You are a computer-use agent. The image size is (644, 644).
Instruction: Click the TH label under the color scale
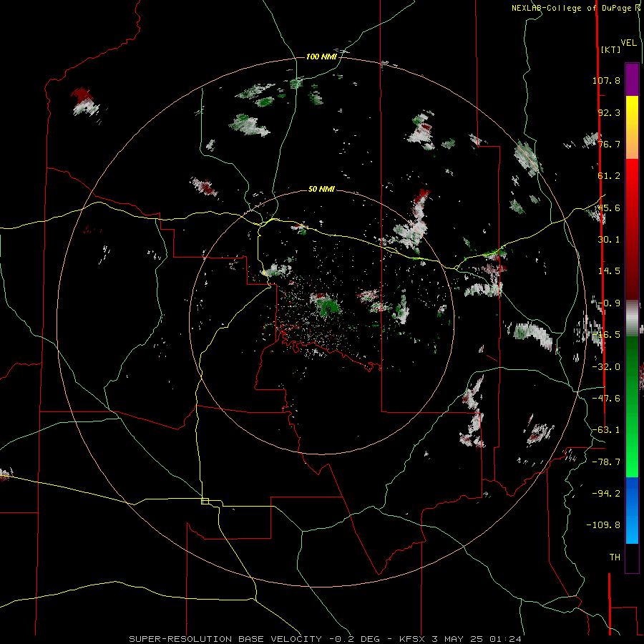[615, 557]
